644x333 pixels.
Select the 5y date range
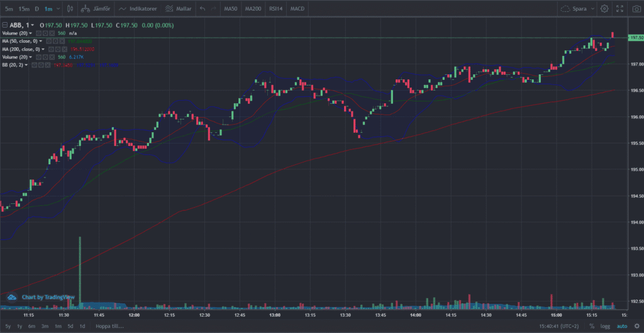(7, 326)
